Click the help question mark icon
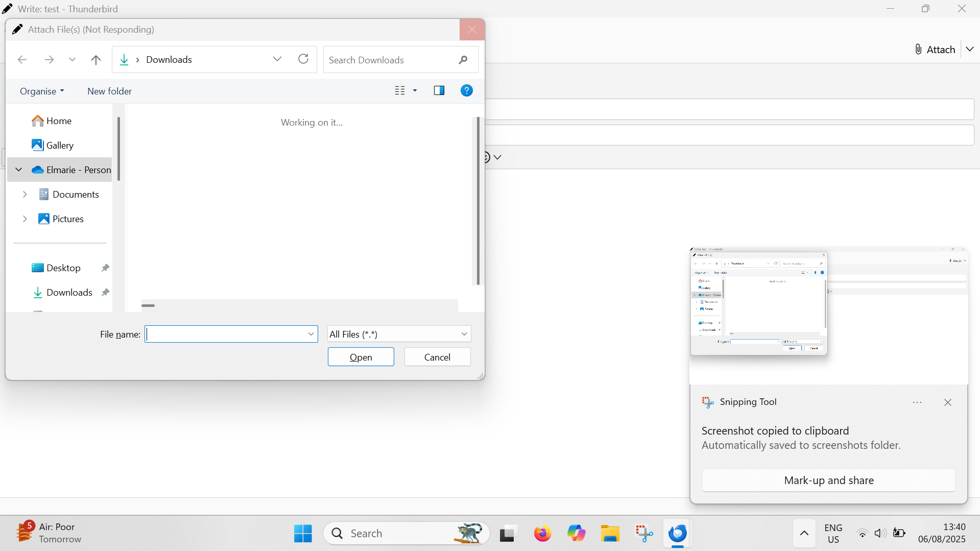Viewport: 980px width, 551px height. coord(466,91)
